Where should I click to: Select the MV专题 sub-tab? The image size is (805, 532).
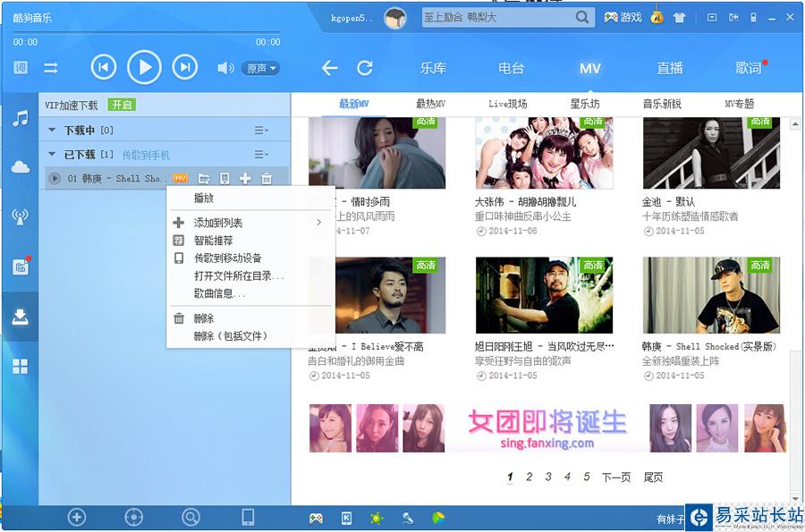(x=740, y=104)
